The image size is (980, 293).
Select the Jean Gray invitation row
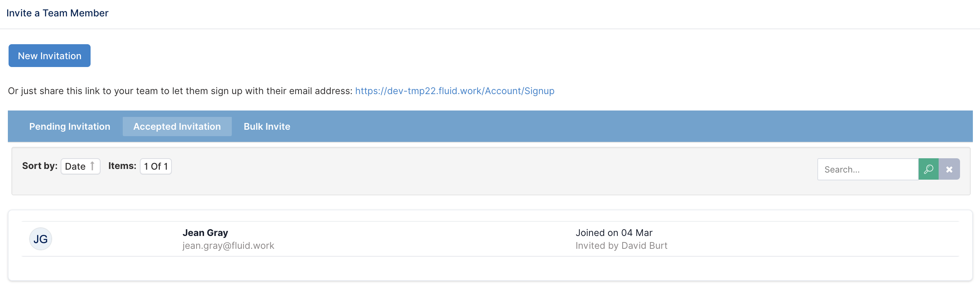pos(490,239)
